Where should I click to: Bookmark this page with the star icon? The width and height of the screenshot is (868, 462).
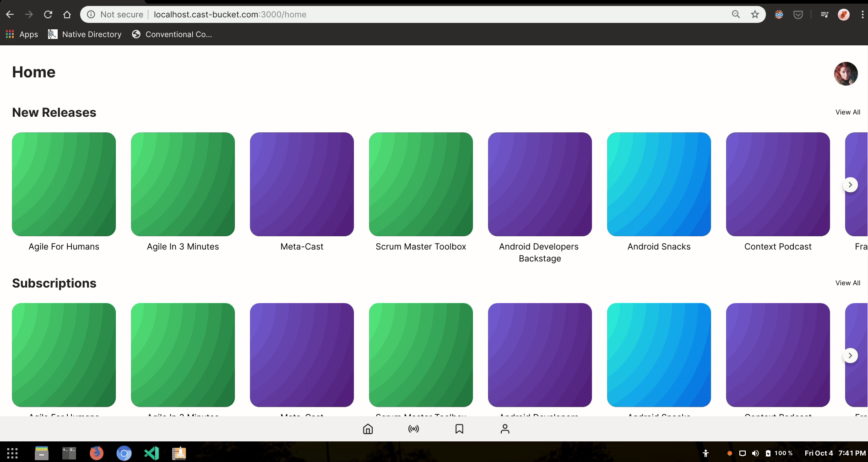755,15
